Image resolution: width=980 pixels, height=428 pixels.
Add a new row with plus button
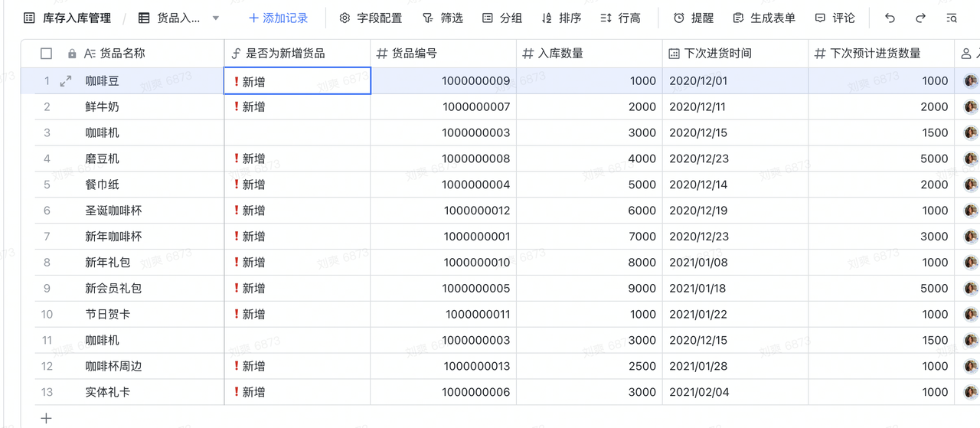tap(46, 418)
